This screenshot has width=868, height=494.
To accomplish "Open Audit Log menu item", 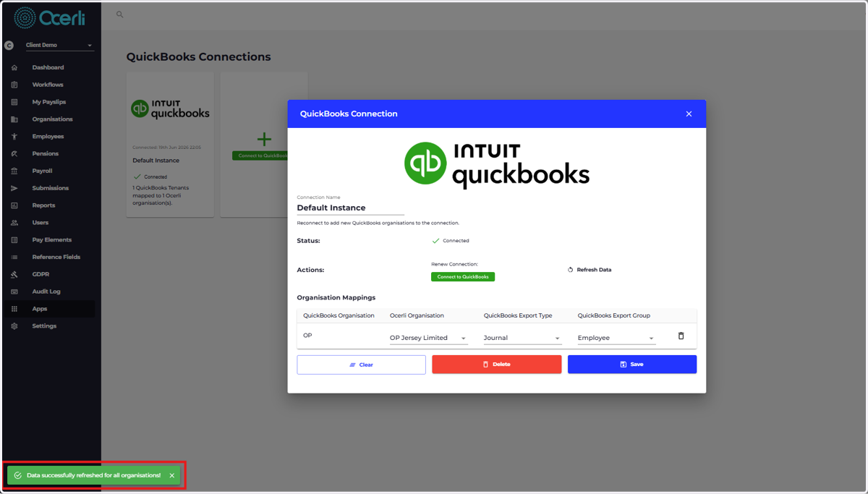I will [46, 291].
